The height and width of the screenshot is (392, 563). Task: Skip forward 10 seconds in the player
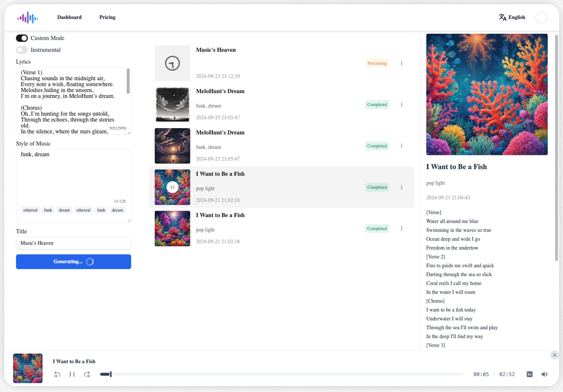[x=87, y=374]
